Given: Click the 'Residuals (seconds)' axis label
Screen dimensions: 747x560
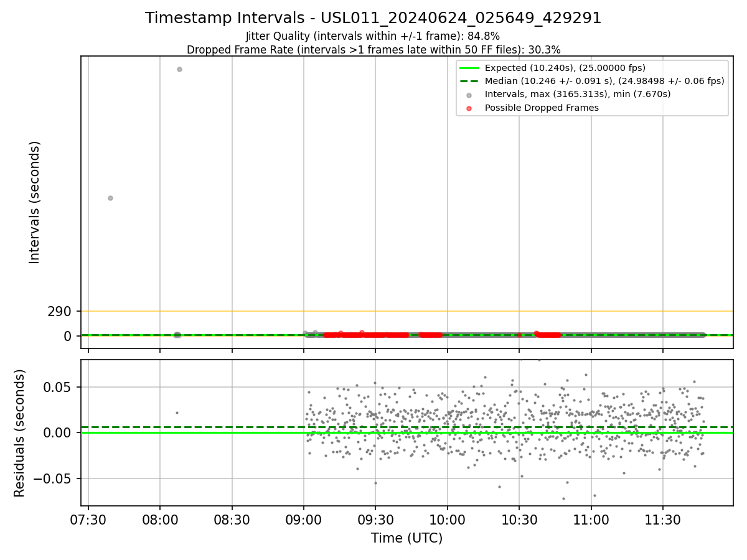Looking at the screenshot, I should pyautogui.click(x=20, y=433).
